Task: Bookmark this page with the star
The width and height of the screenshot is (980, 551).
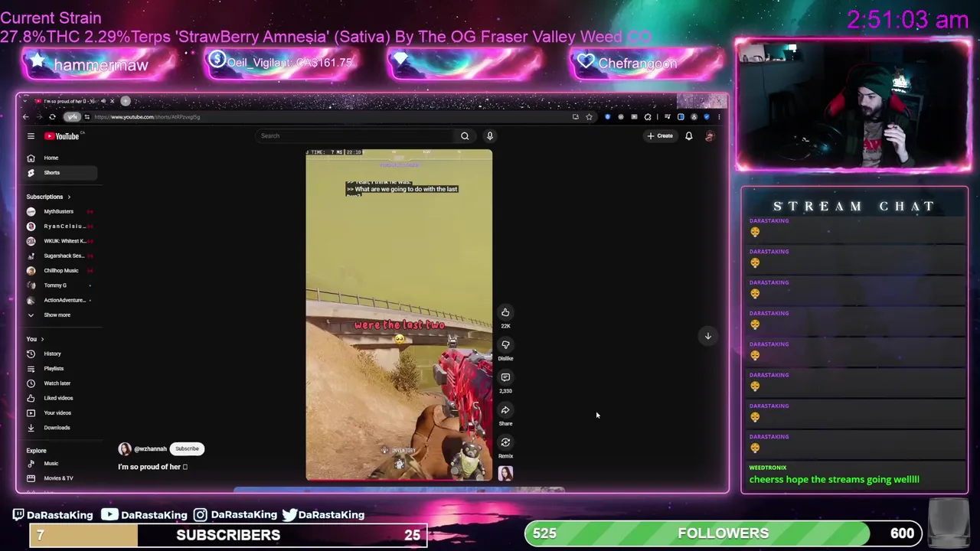Action: point(589,117)
